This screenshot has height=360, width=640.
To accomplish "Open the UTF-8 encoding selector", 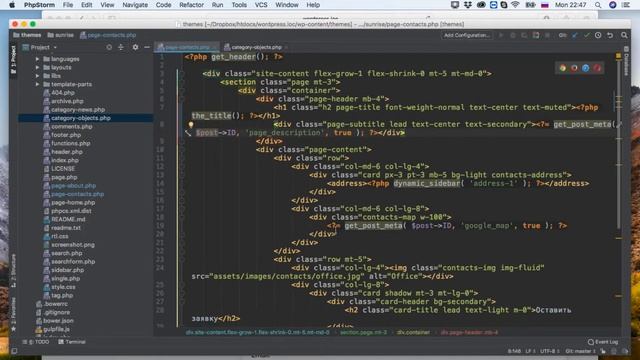I will pyautogui.click(x=549, y=351).
